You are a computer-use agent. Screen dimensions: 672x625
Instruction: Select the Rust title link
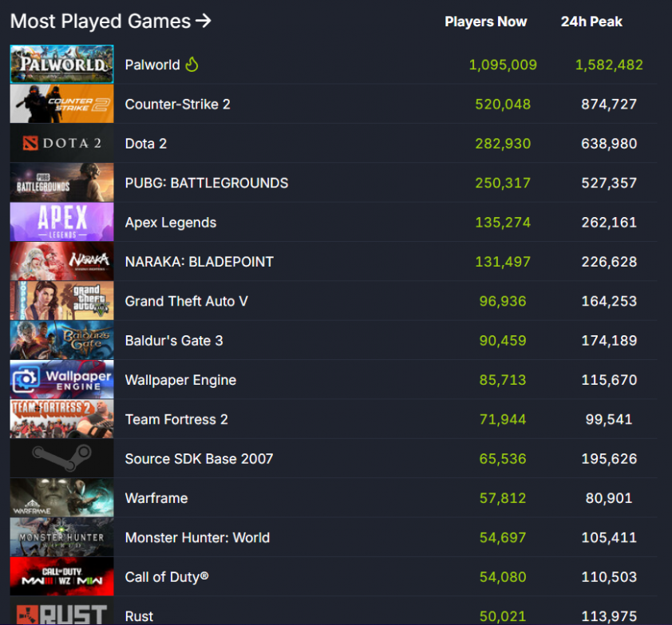[139, 617]
